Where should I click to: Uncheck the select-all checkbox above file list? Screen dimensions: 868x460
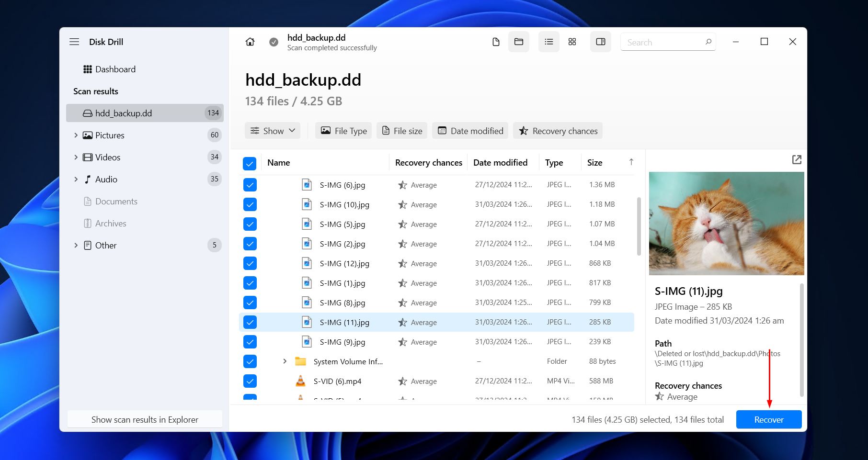click(250, 163)
